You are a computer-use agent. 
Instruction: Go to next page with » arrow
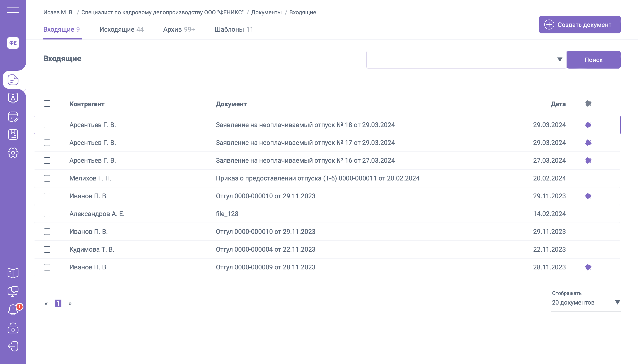[70, 303]
